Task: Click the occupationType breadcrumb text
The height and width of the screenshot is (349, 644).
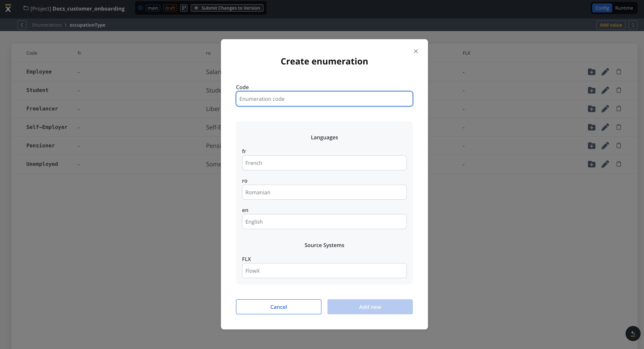Action: (x=88, y=25)
